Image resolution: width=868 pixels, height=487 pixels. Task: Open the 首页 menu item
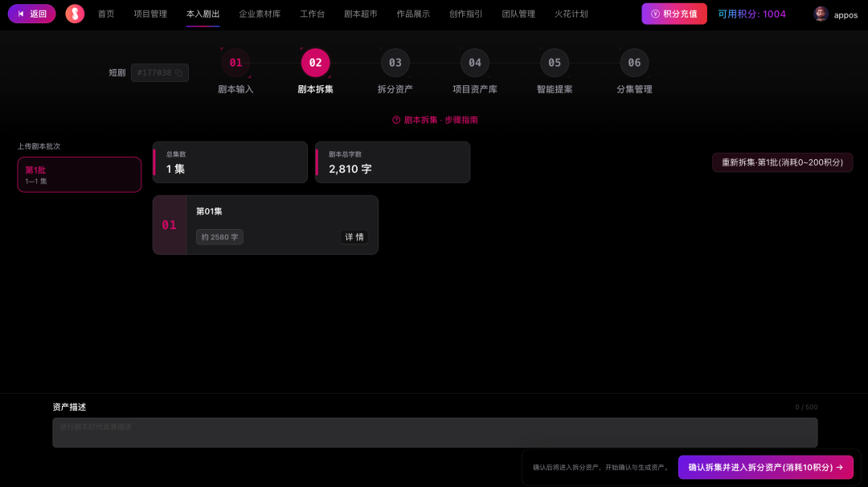[x=106, y=14]
